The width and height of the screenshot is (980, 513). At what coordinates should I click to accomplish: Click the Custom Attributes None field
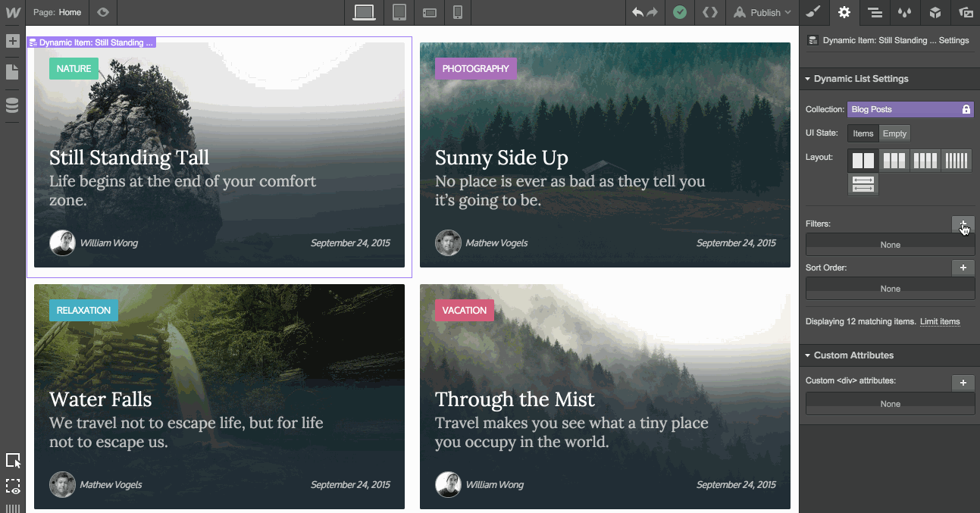point(890,404)
